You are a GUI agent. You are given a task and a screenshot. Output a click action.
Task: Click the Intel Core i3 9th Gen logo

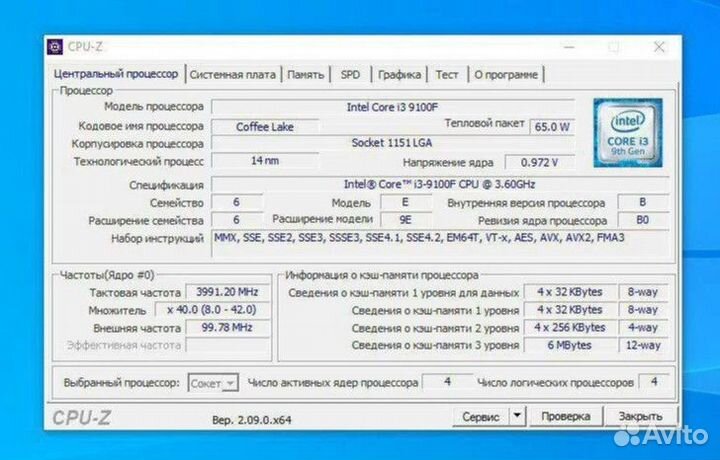tap(628, 133)
